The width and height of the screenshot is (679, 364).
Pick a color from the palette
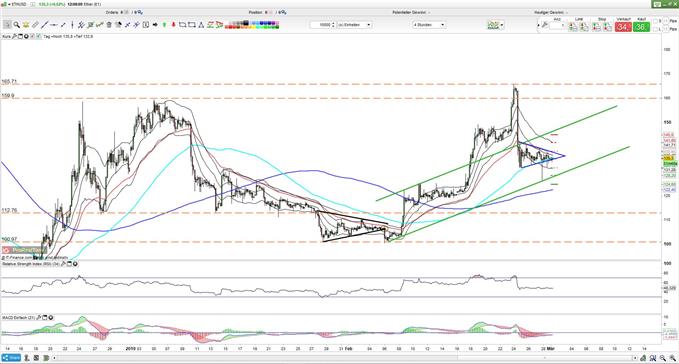[x=252, y=25]
